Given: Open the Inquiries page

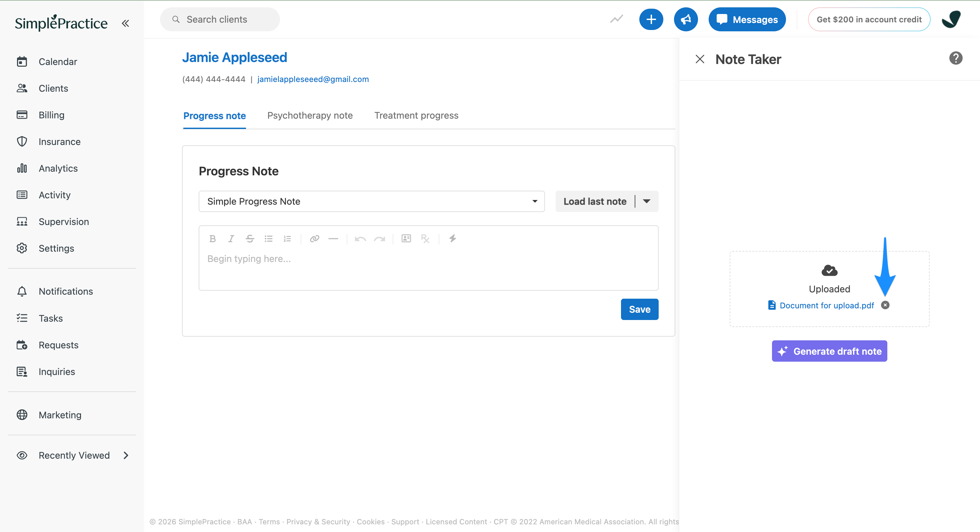Looking at the screenshot, I should 57,371.
